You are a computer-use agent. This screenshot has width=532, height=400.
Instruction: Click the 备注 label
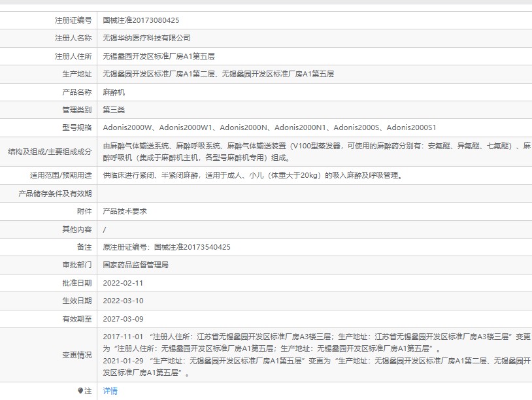coord(84,247)
